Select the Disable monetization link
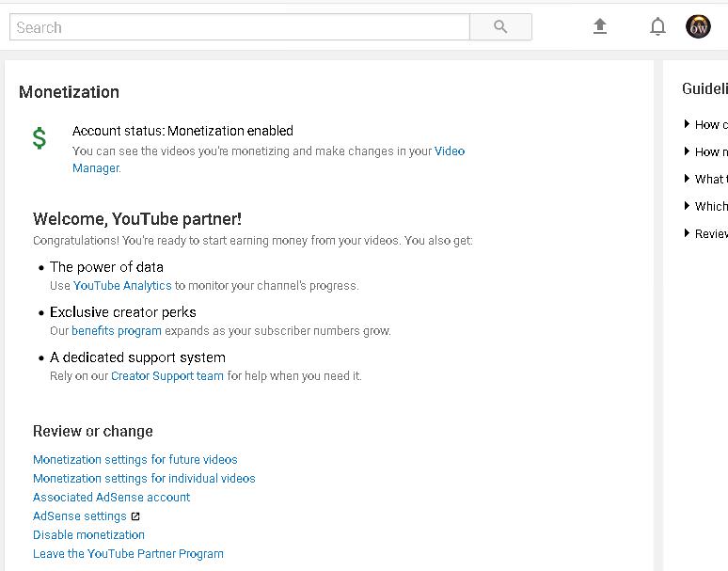The width and height of the screenshot is (728, 571). (x=88, y=535)
